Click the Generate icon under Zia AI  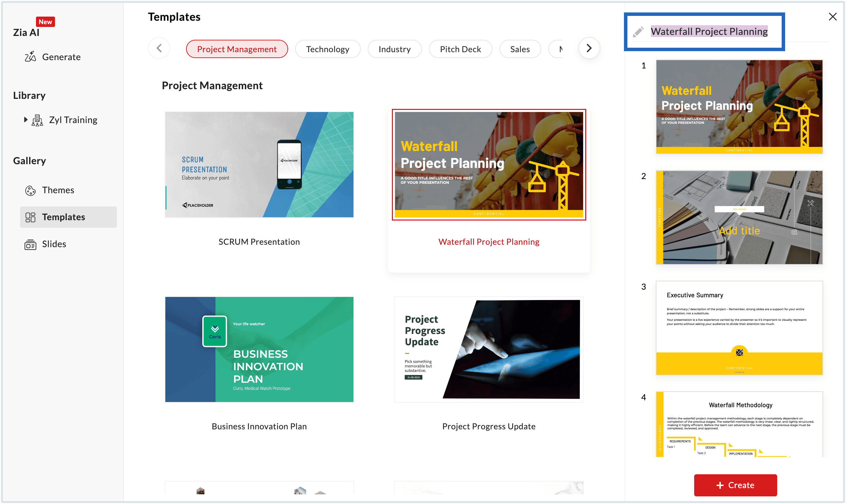31,56
